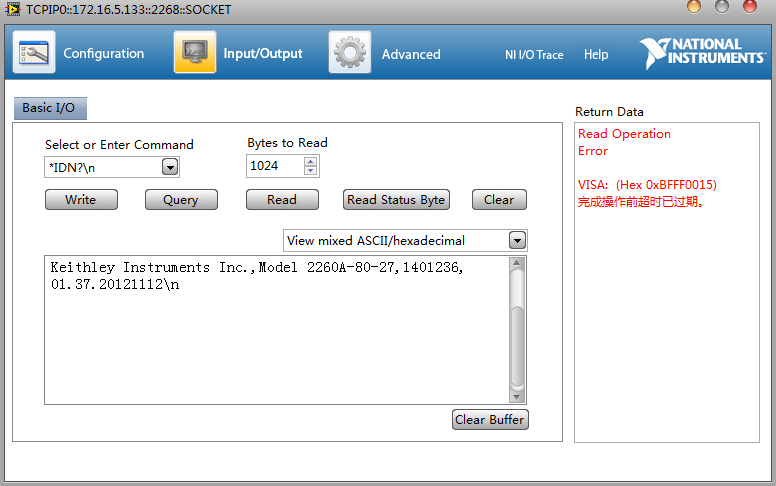This screenshot has height=486, width=776.
Task: Click the Select or Enter Command label
Action: coord(119,145)
